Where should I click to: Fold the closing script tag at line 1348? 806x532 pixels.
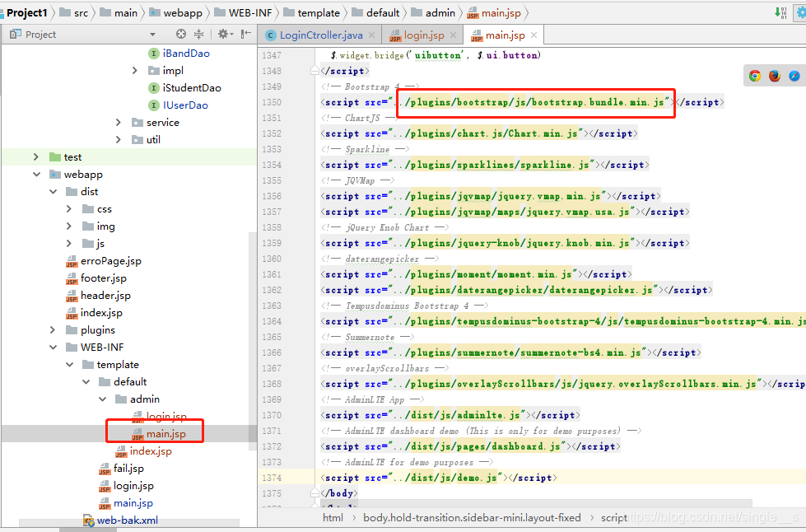coord(314,71)
